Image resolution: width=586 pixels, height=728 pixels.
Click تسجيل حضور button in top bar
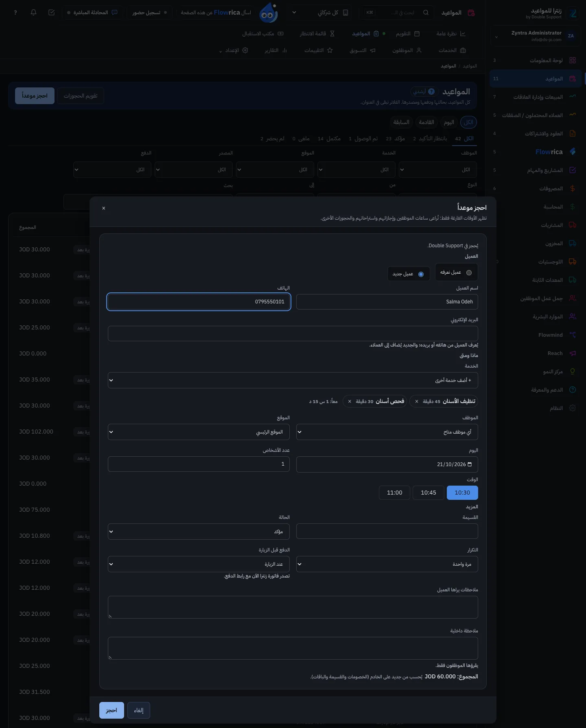pyautogui.click(x=150, y=13)
